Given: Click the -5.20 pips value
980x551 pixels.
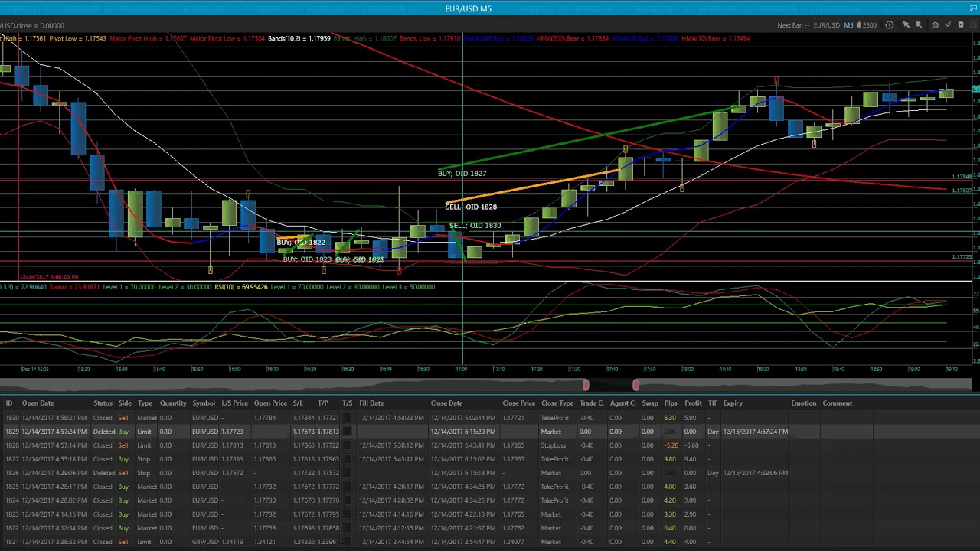Looking at the screenshot, I should [x=671, y=445].
